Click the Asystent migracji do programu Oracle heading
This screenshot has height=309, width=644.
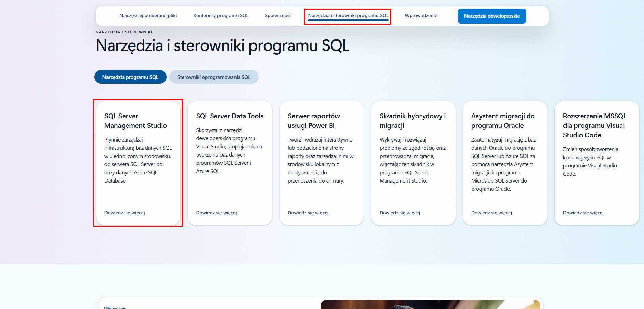point(503,121)
